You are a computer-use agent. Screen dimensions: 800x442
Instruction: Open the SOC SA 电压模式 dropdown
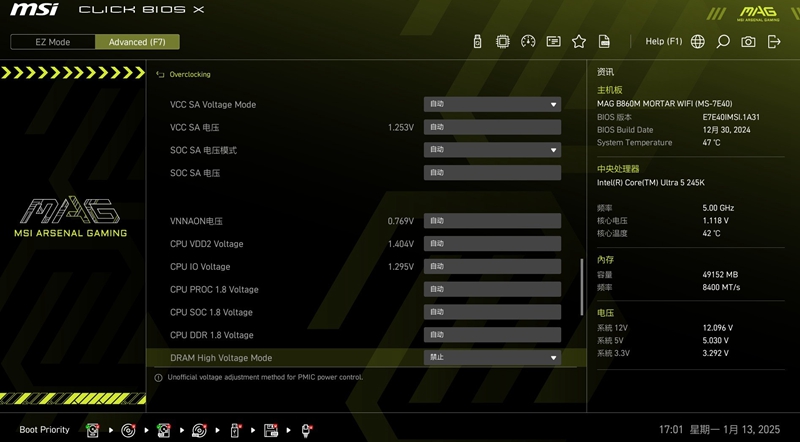pos(491,150)
